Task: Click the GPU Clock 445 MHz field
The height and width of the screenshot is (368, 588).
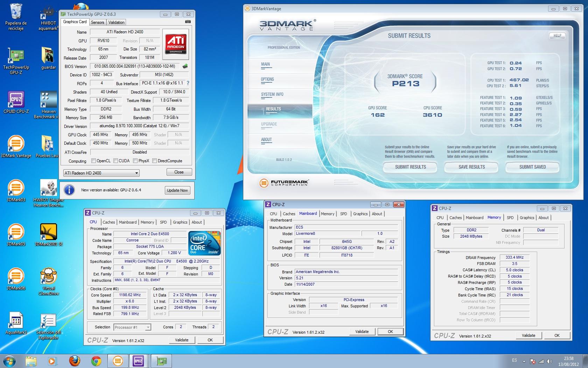Action: 101,135
